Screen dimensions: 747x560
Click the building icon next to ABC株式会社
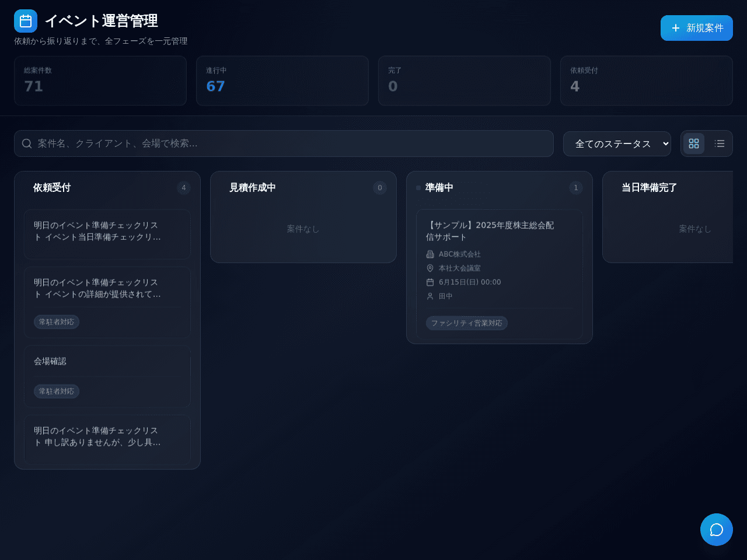430,254
